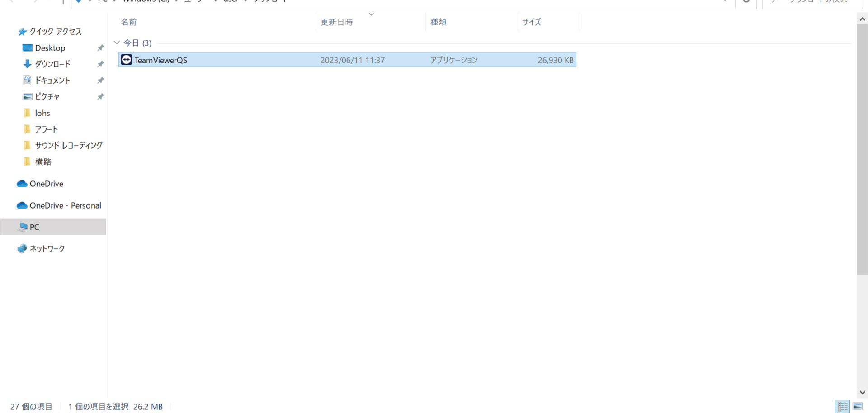
Task: Select PC in the navigation tree
Action: tap(34, 227)
